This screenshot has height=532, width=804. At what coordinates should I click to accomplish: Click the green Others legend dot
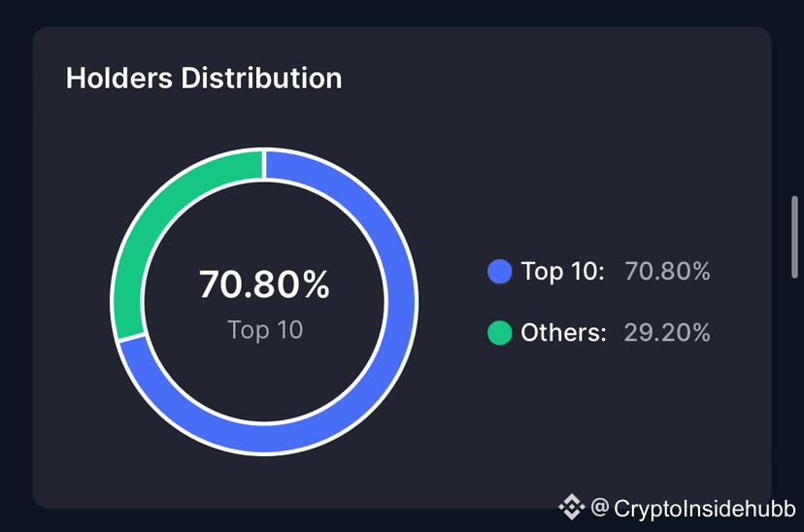coord(499,333)
